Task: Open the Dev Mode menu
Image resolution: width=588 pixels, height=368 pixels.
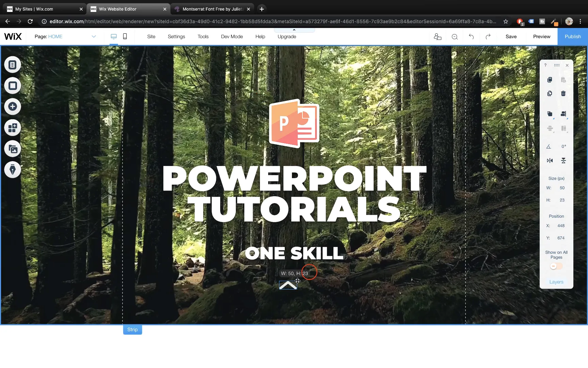Action: point(232,36)
